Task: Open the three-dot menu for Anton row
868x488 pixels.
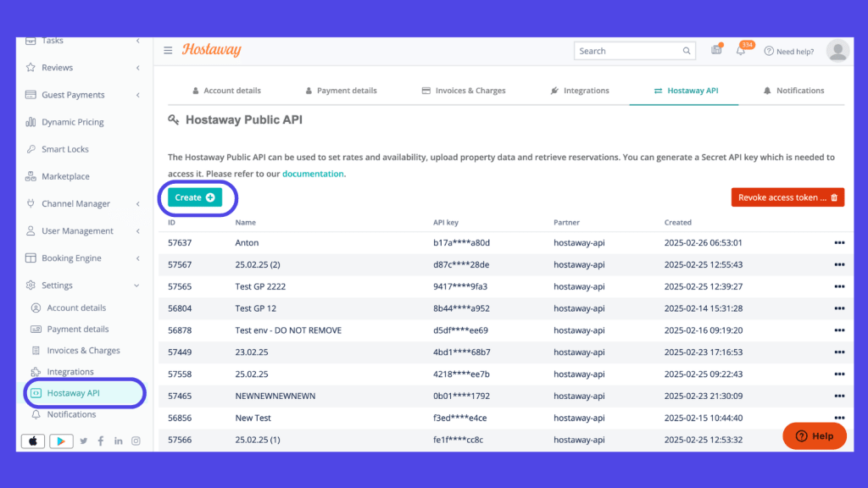Action: click(x=839, y=243)
